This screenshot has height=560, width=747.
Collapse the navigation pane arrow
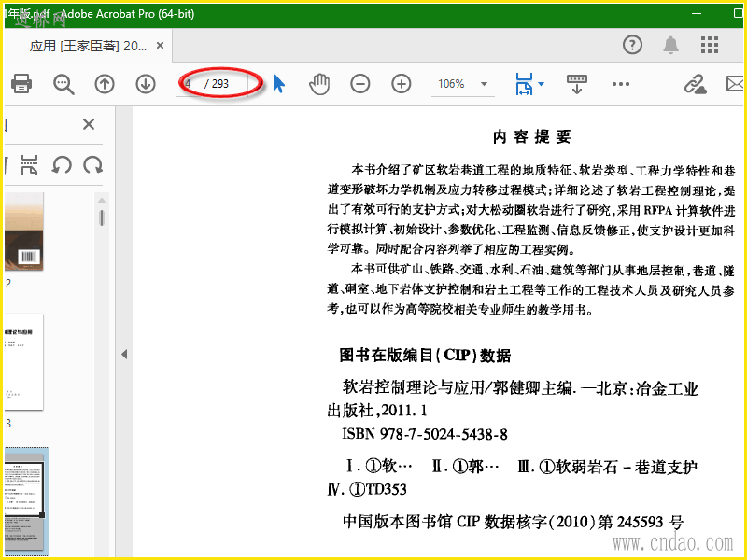(x=124, y=355)
